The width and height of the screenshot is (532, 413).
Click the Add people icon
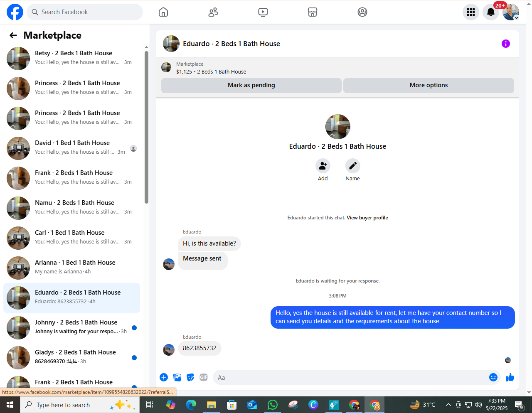point(323,166)
